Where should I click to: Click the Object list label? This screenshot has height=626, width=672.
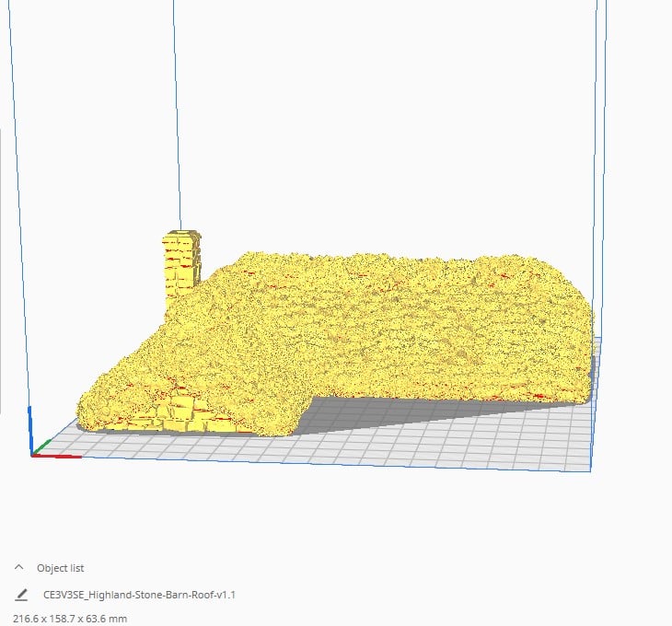(x=61, y=568)
